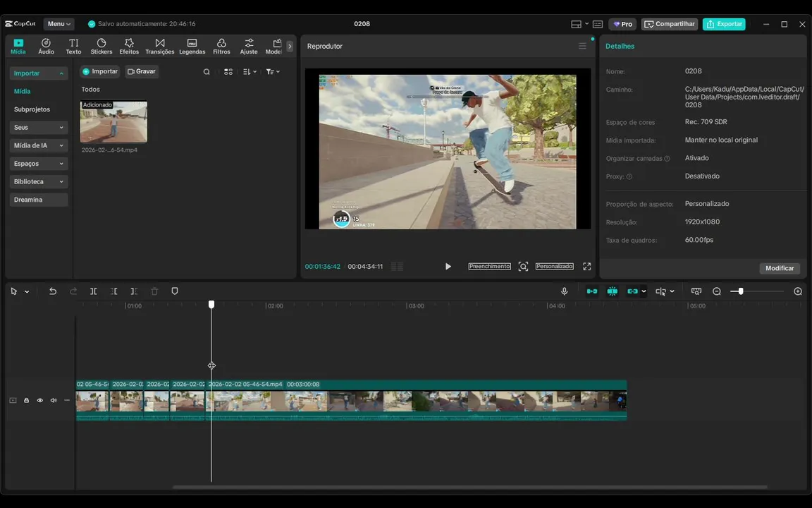This screenshot has height=508, width=812.
Task: Open the Transições tab
Action: pyautogui.click(x=160, y=47)
